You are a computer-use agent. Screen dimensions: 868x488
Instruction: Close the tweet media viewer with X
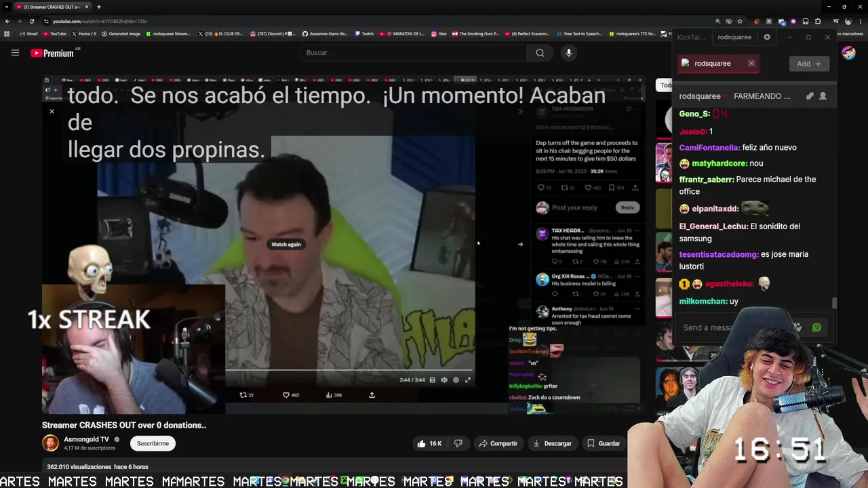(52, 111)
